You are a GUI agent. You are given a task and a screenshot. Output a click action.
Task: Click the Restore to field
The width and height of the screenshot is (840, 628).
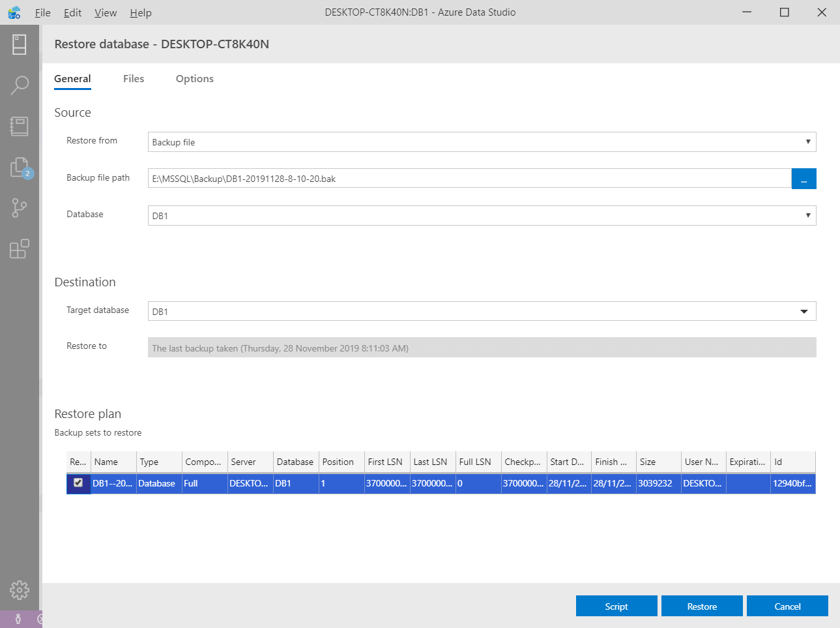coord(482,348)
